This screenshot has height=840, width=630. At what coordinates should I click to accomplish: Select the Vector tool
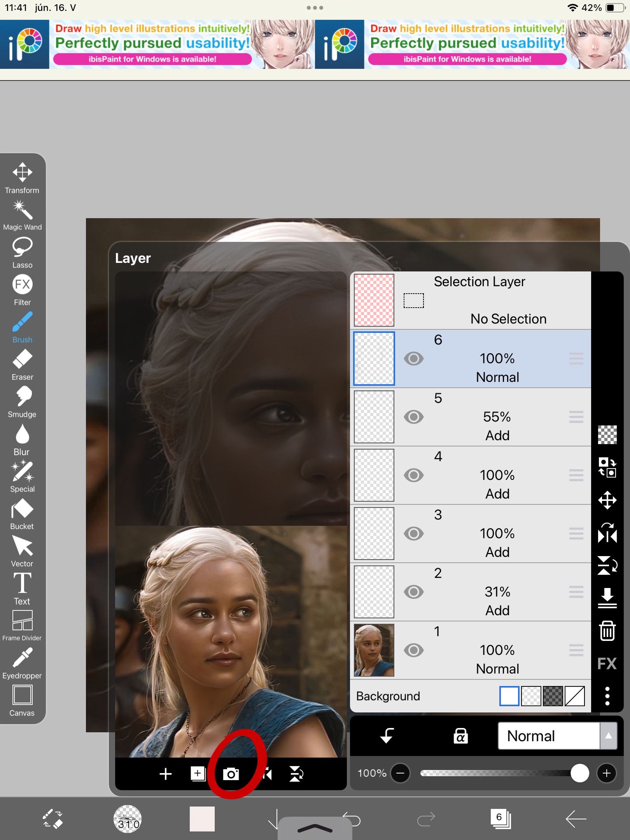[x=22, y=551]
